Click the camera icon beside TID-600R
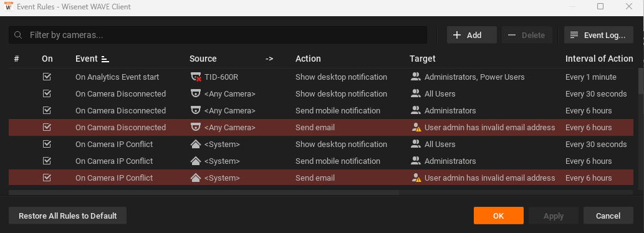The width and height of the screenshot is (644, 233). pyautogui.click(x=196, y=77)
